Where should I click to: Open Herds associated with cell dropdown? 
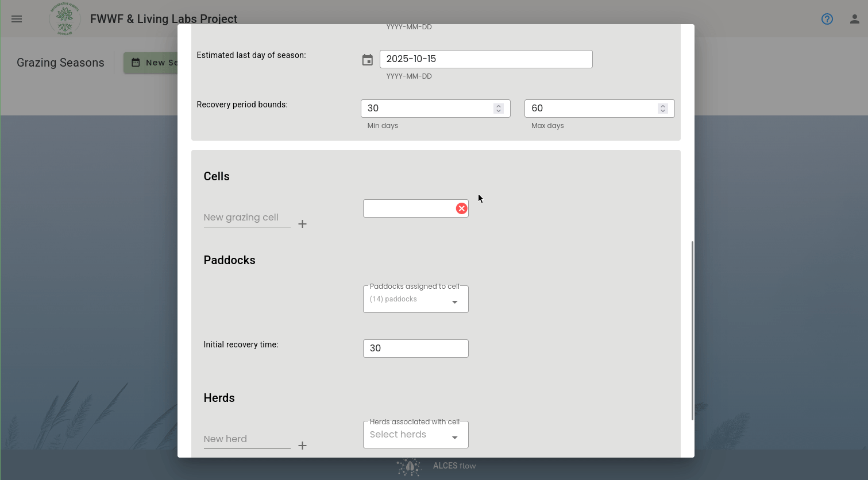[416, 435]
